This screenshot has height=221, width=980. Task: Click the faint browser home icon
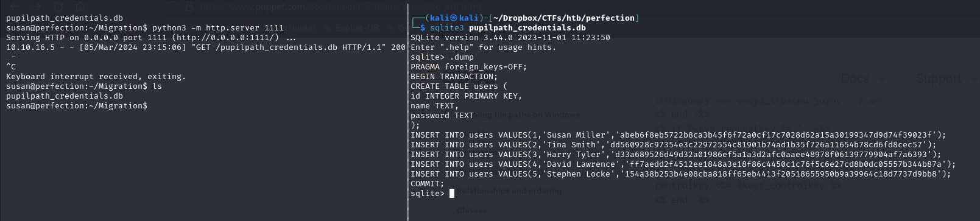81,7
